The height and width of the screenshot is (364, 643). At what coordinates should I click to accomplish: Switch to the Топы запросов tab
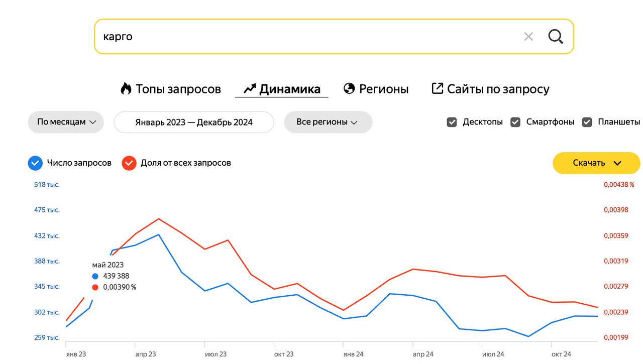click(178, 89)
